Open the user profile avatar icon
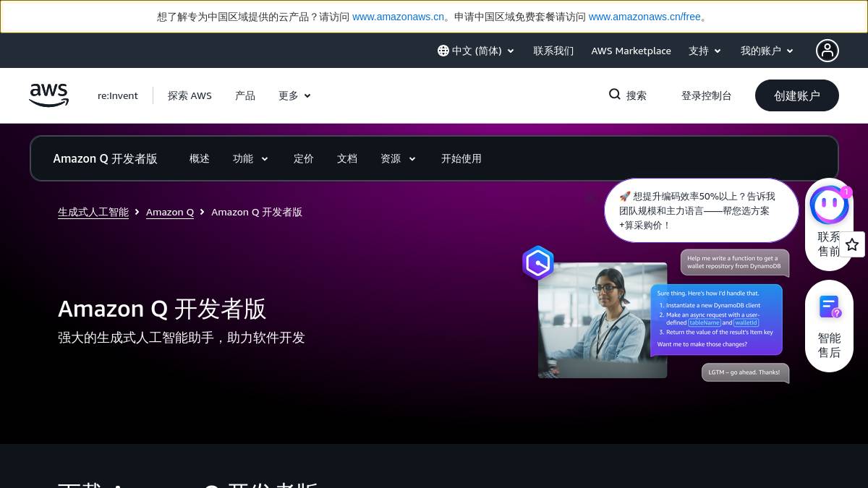The height and width of the screenshot is (488, 868). click(x=827, y=51)
